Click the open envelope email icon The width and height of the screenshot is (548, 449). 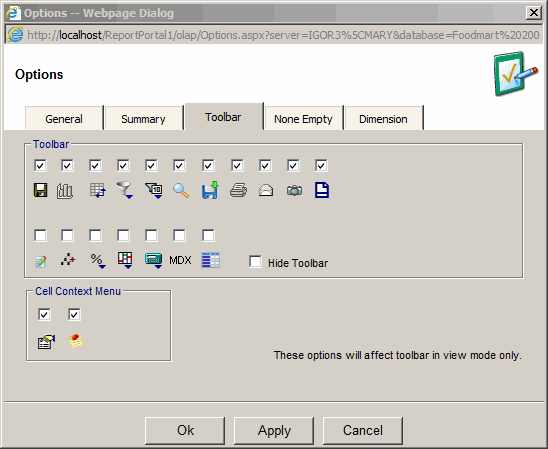[266, 190]
